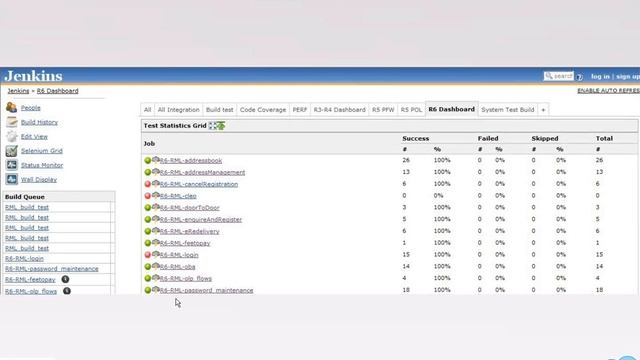Open the People link
This screenshot has width=640, height=360.
click(x=31, y=108)
